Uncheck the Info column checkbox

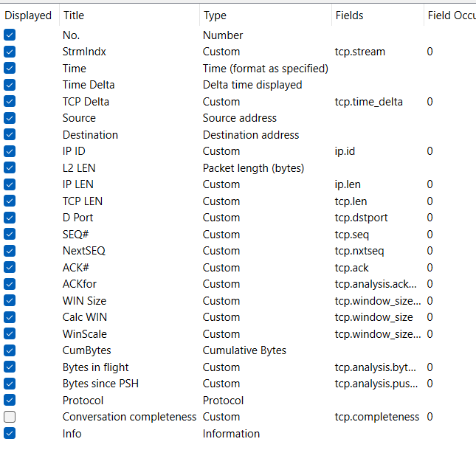pyautogui.click(x=10, y=433)
